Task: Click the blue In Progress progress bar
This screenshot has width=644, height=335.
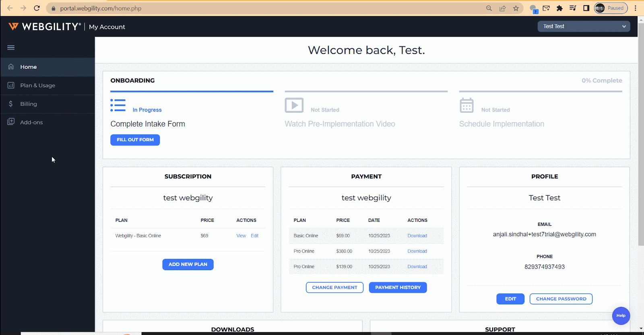Action: (x=192, y=91)
